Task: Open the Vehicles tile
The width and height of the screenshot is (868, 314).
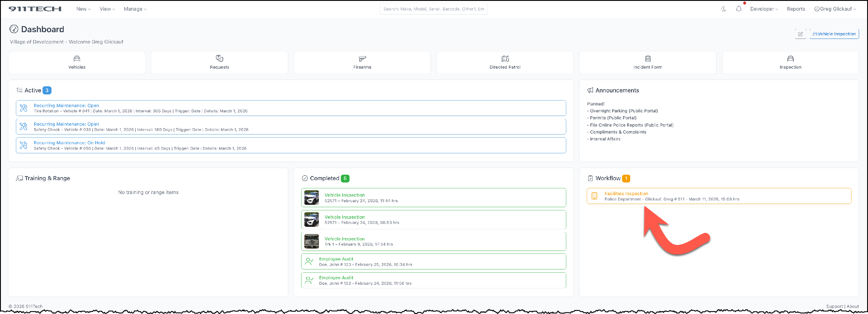Action: 77,63
